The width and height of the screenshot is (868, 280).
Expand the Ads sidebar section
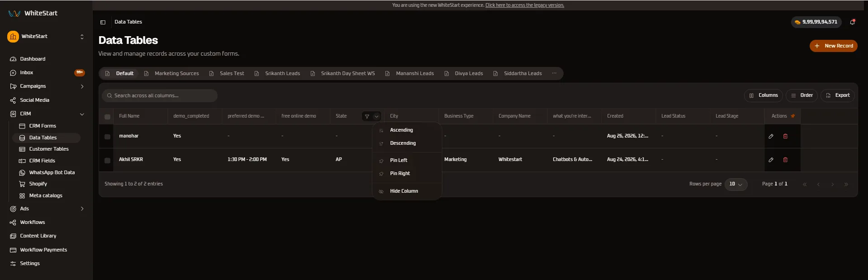point(82,209)
